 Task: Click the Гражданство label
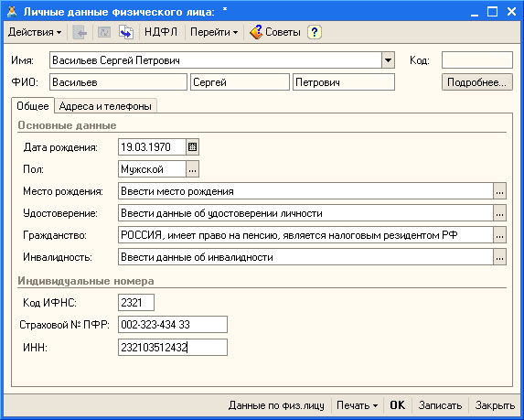tap(55, 235)
